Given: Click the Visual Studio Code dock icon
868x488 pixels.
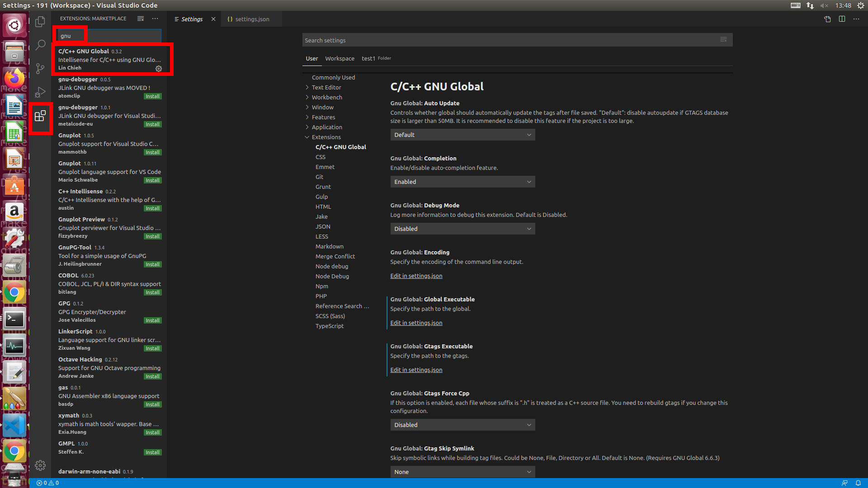Looking at the screenshot, I should [x=14, y=425].
